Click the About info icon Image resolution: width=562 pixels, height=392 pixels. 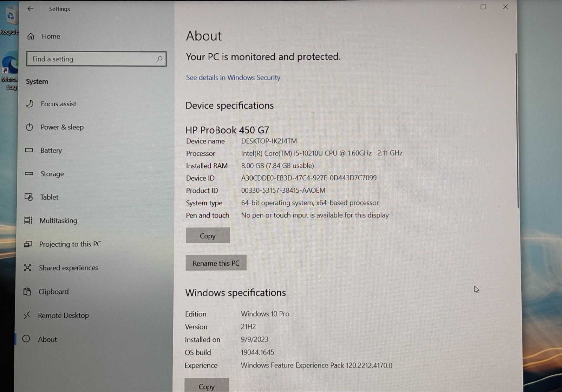pyautogui.click(x=26, y=339)
